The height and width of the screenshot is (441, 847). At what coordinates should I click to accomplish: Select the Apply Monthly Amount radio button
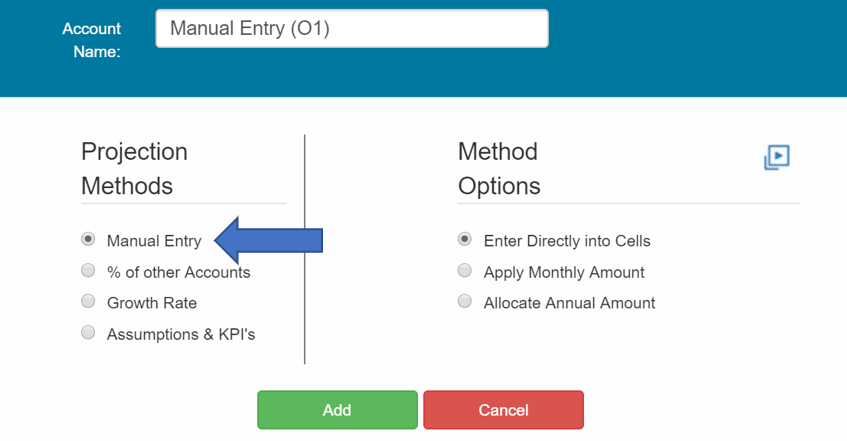[465, 270]
